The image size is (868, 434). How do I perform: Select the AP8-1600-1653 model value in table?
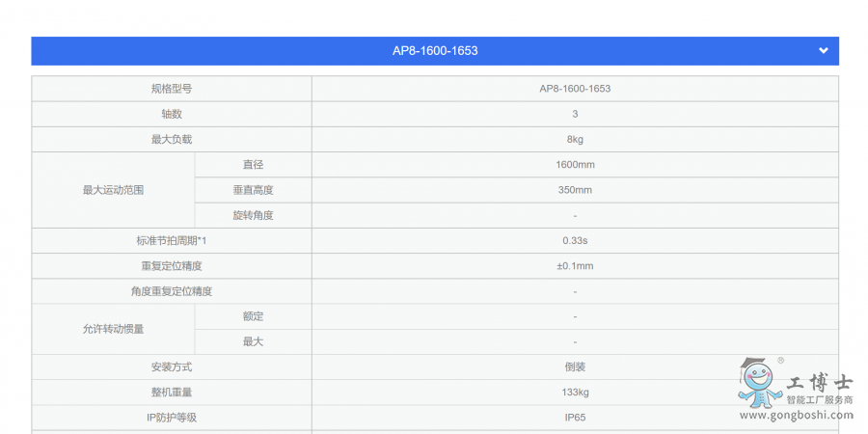tap(575, 89)
